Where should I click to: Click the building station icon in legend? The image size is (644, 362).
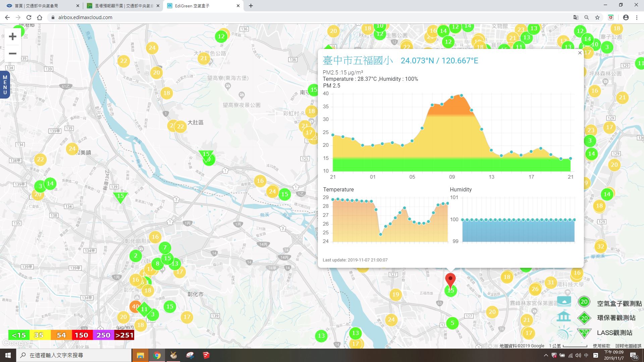564,316
